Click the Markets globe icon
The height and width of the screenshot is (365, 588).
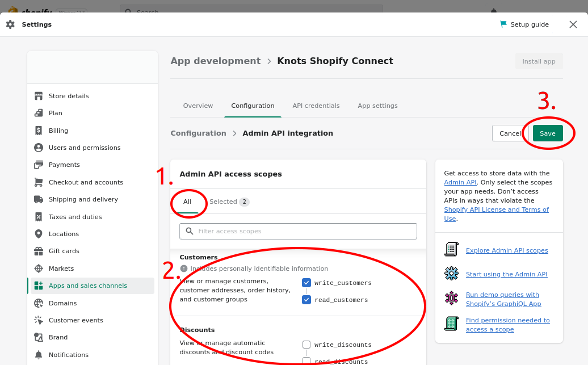tap(39, 268)
